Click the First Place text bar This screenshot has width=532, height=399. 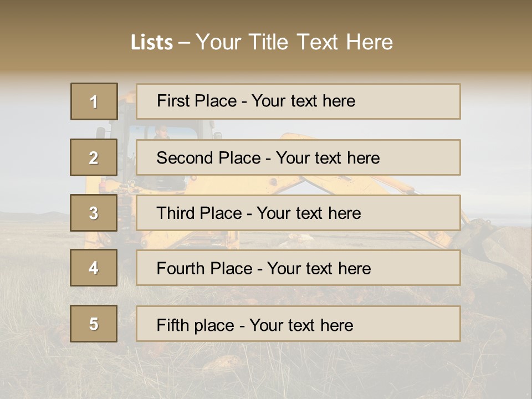298,101
